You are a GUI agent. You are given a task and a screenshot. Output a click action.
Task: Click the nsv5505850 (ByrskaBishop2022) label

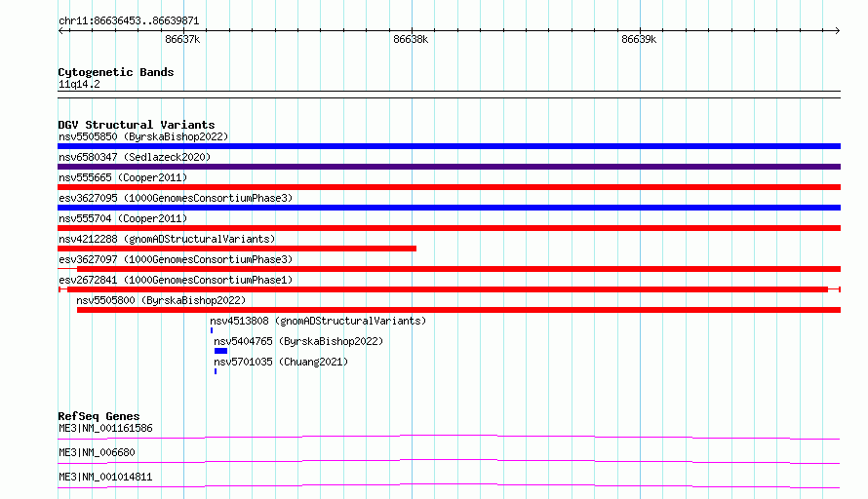coord(143,136)
